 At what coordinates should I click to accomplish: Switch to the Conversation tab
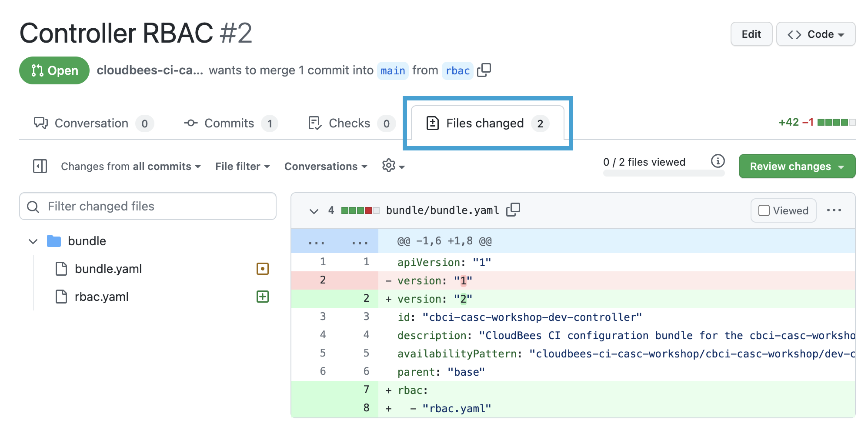point(90,123)
